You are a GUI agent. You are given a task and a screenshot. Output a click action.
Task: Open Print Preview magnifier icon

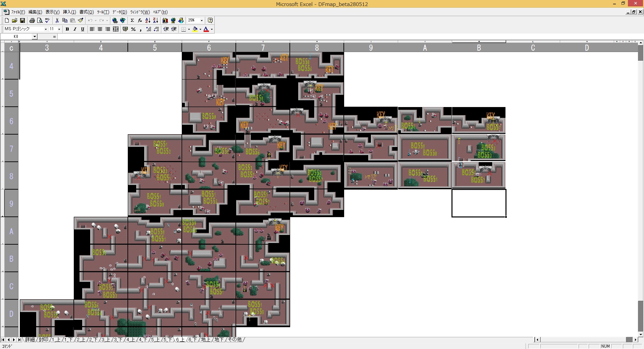(40, 20)
